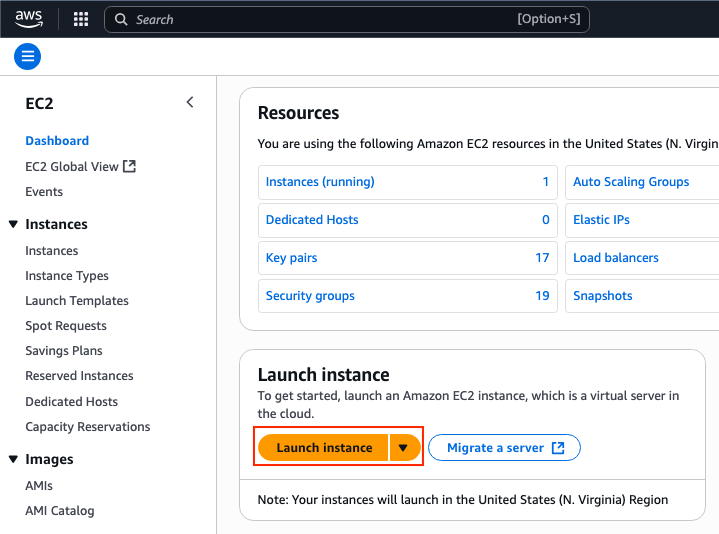Image resolution: width=719 pixels, height=534 pixels.
Task: Open Instance Types
Action: (67, 276)
